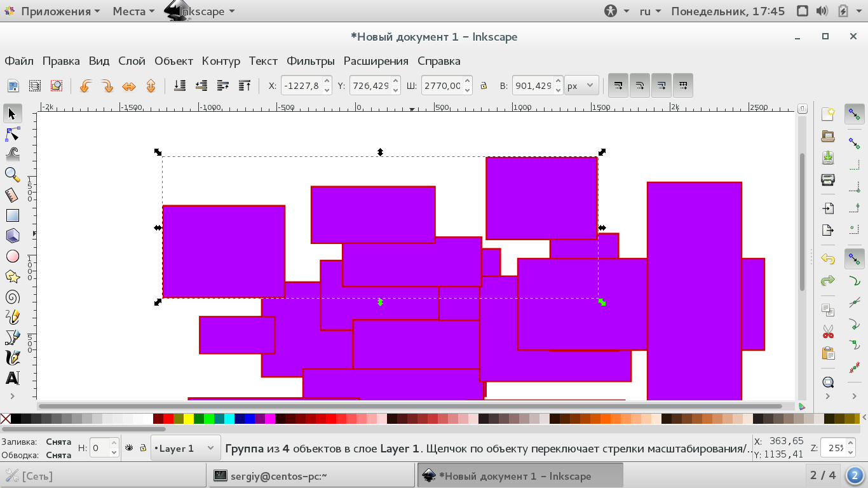The width and height of the screenshot is (868, 488).
Task: Select the Node editing tool
Action: click(x=12, y=134)
